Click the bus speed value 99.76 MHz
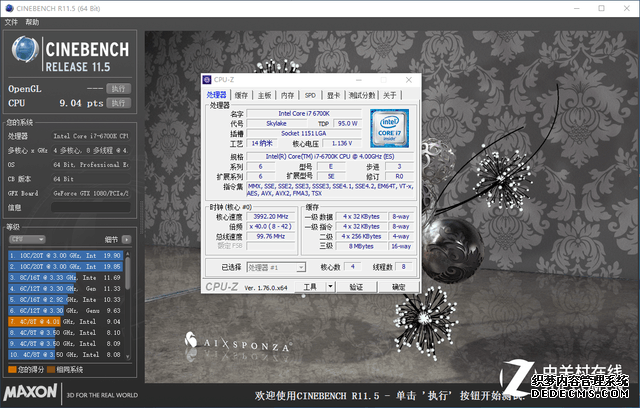Image resolution: width=640 pixels, height=408 pixels. (271, 236)
